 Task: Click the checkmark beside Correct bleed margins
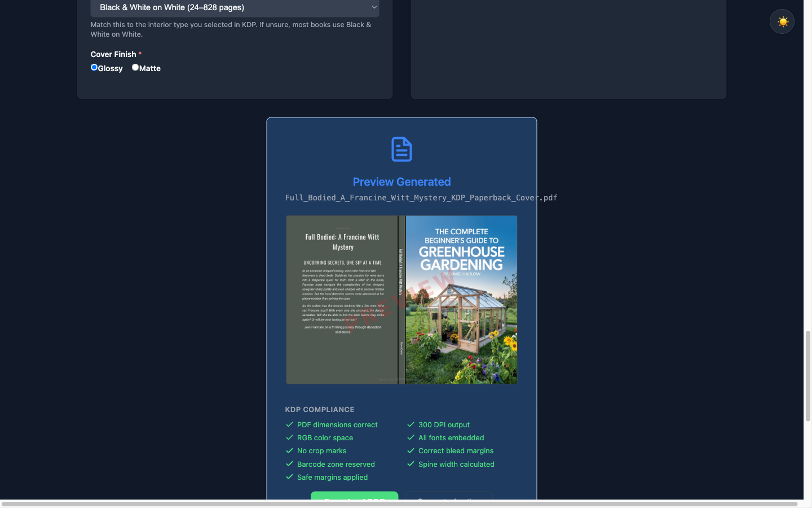411,450
